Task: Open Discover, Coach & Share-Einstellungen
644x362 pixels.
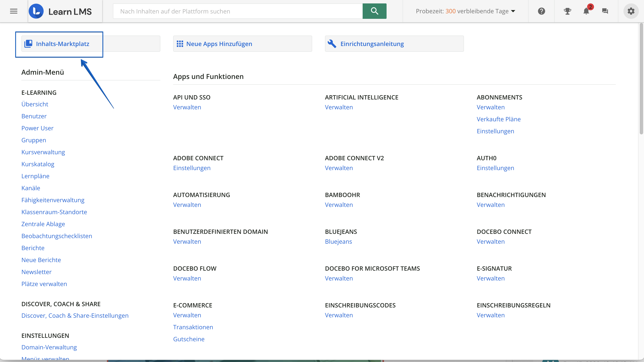Action: coord(75,316)
